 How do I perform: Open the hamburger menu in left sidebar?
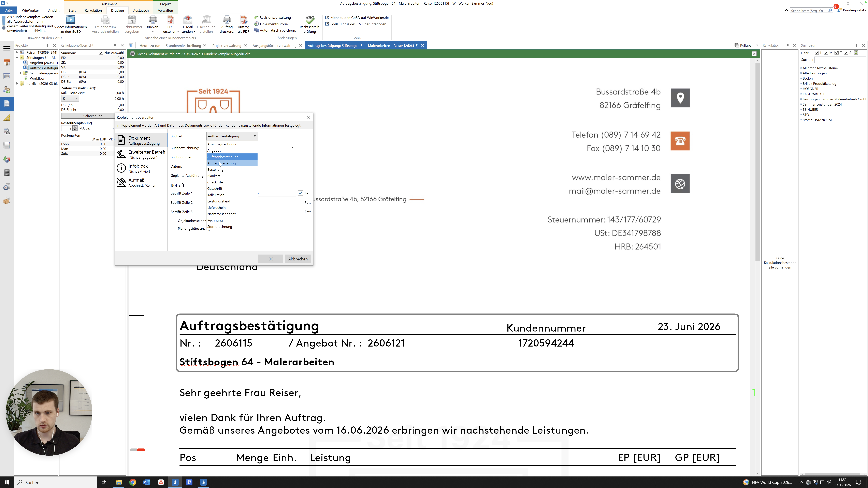[7, 48]
